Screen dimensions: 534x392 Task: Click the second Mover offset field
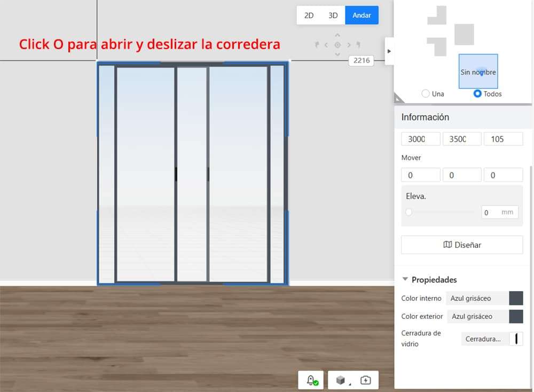(x=462, y=175)
